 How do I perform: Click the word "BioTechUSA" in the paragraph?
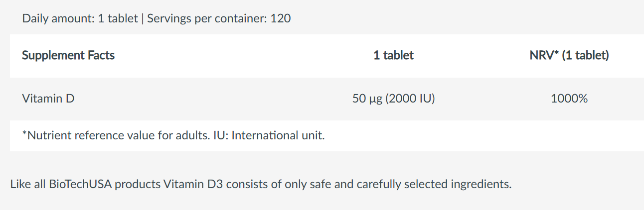click(80, 184)
